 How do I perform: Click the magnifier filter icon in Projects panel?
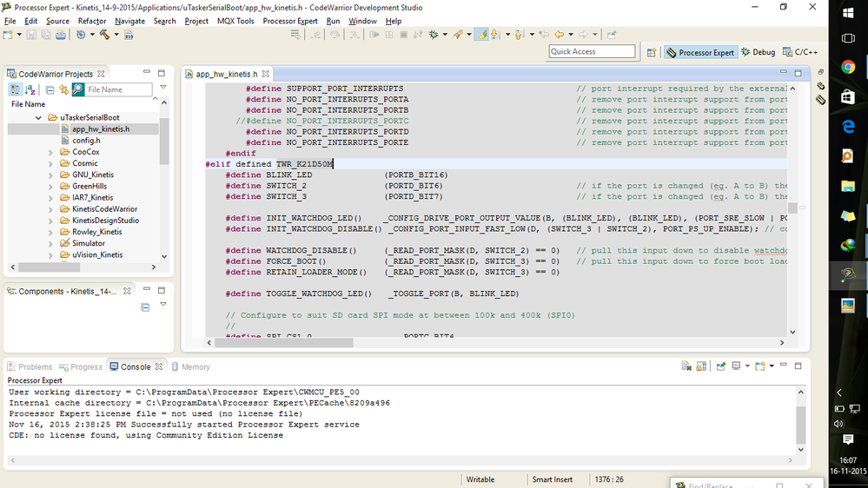tap(78, 89)
